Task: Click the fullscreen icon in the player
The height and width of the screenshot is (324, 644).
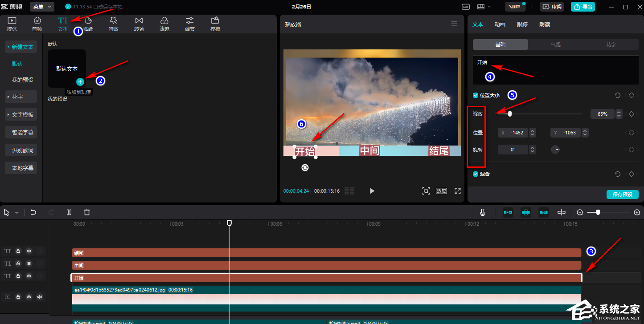Action: pos(457,191)
